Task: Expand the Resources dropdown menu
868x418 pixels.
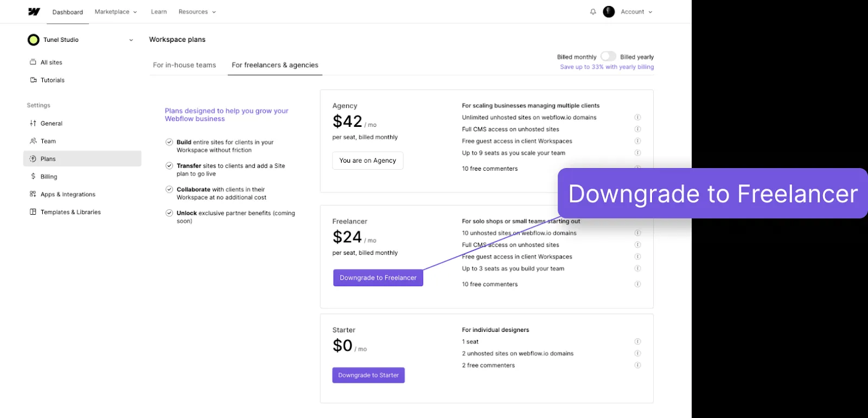Action: (197, 11)
